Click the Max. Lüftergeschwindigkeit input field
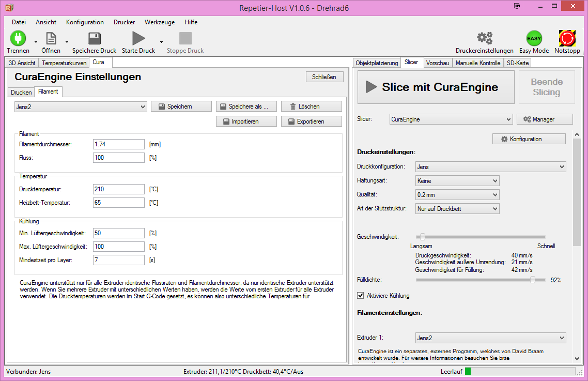This screenshot has width=588, height=381. (118, 247)
